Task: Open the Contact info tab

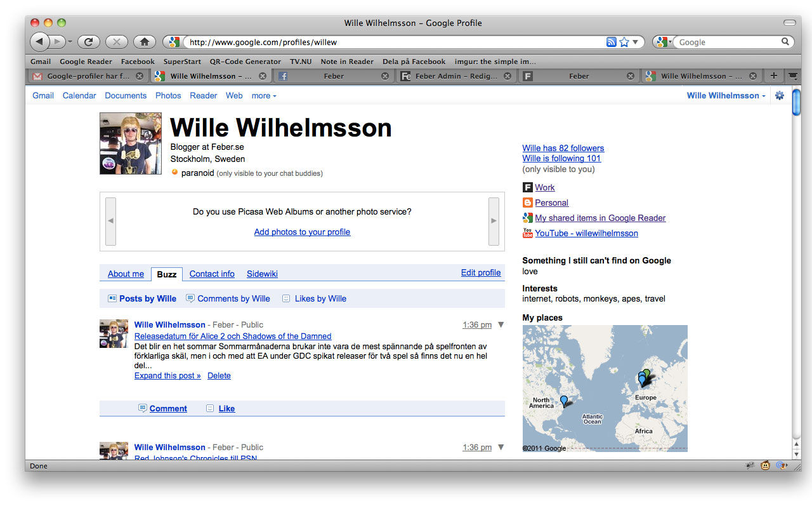Action: tap(212, 274)
